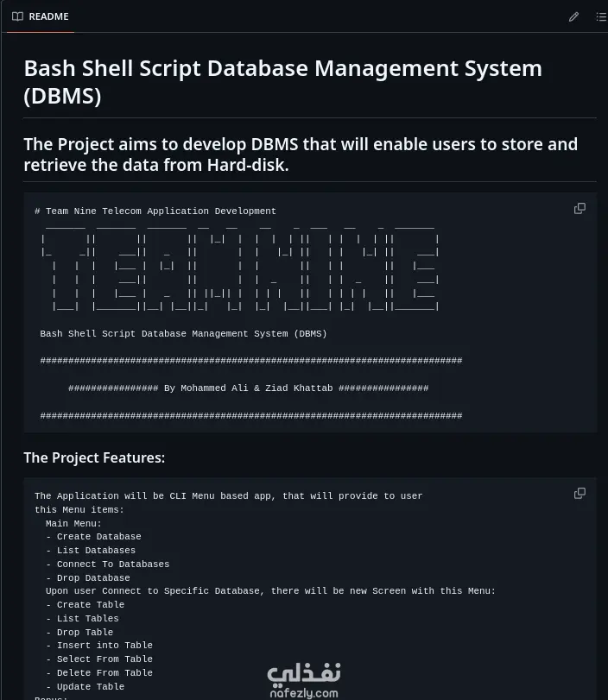Click the "Connect To Databases" line
The width and height of the screenshot is (608, 700).
click(108, 564)
